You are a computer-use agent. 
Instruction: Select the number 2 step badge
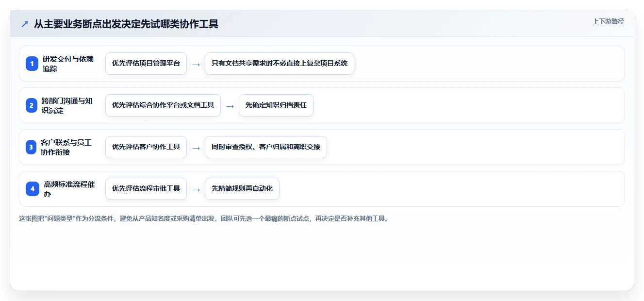click(x=32, y=105)
